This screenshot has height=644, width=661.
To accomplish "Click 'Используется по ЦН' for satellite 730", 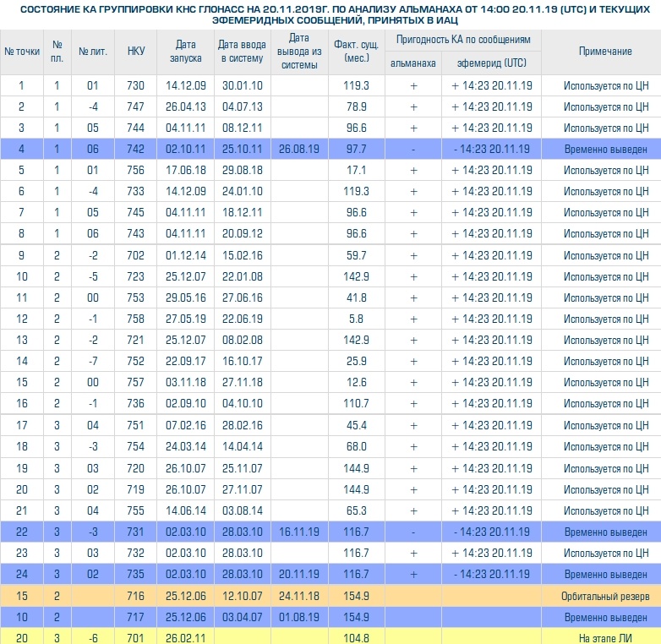I will 606,86.
